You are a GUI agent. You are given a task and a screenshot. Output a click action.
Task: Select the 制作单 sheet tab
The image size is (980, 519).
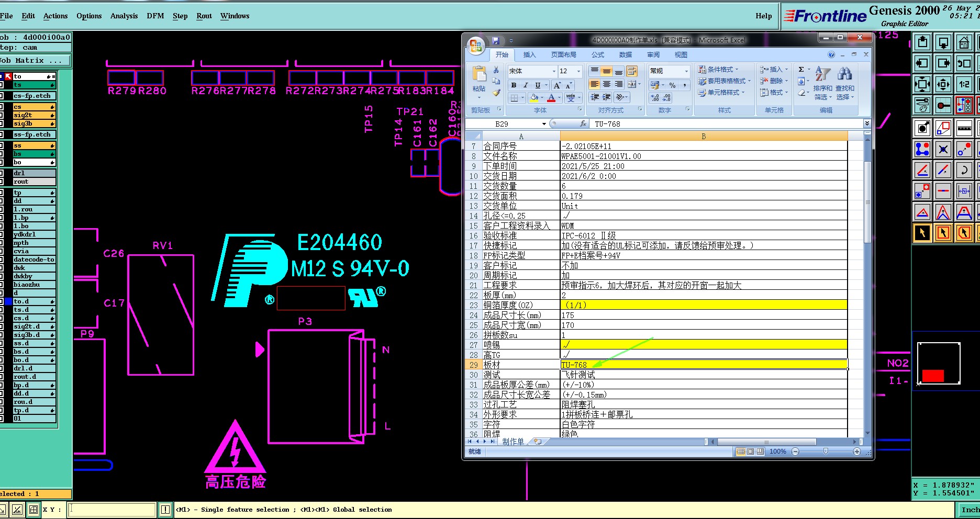point(513,442)
